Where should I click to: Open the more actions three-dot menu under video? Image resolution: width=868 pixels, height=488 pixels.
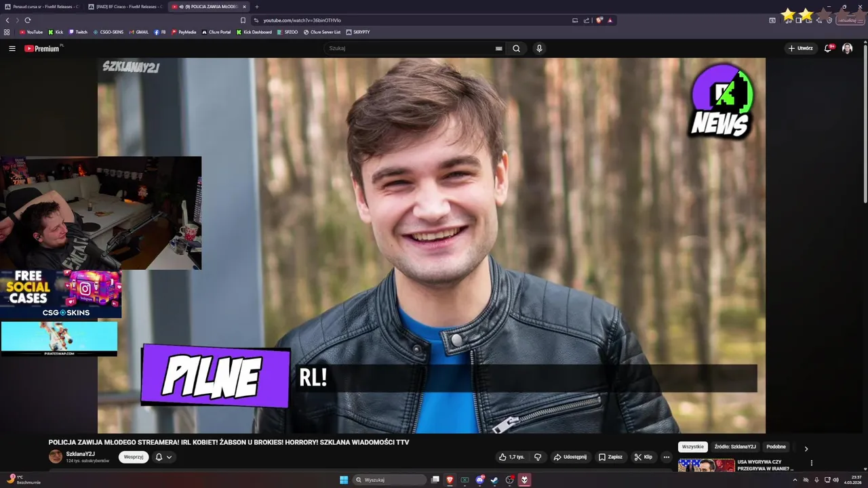coord(666,457)
